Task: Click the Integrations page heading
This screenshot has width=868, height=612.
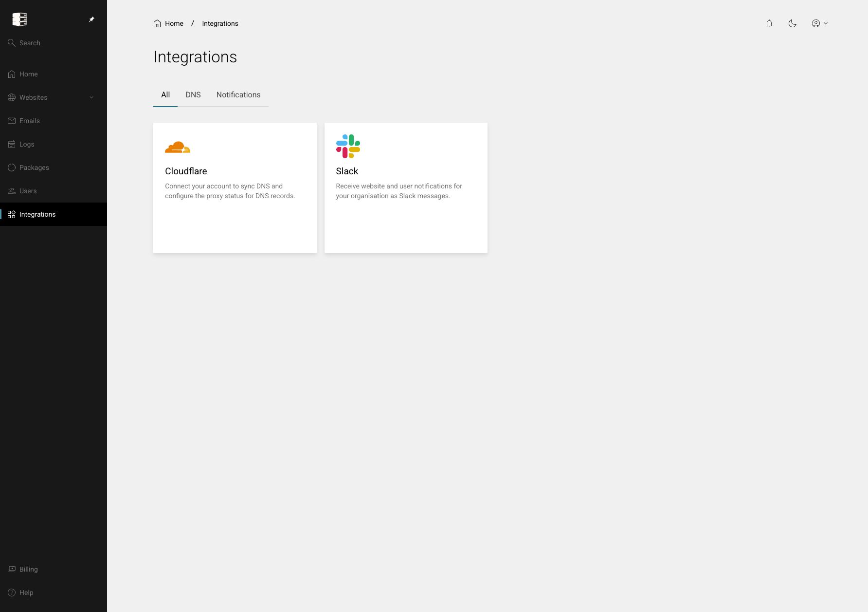Action: 195,57
